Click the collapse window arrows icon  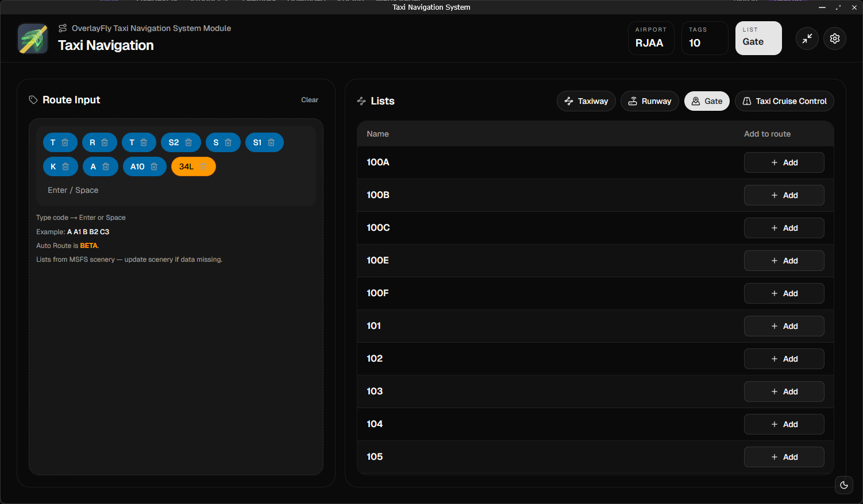(807, 38)
